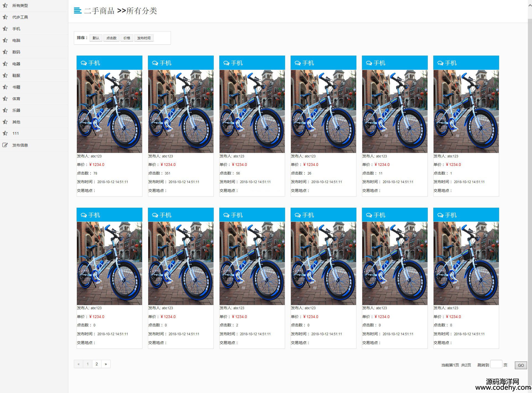The height and width of the screenshot is (393, 532).
Task: Click the list icon before 二手商品 heading
Action: click(78, 11)
